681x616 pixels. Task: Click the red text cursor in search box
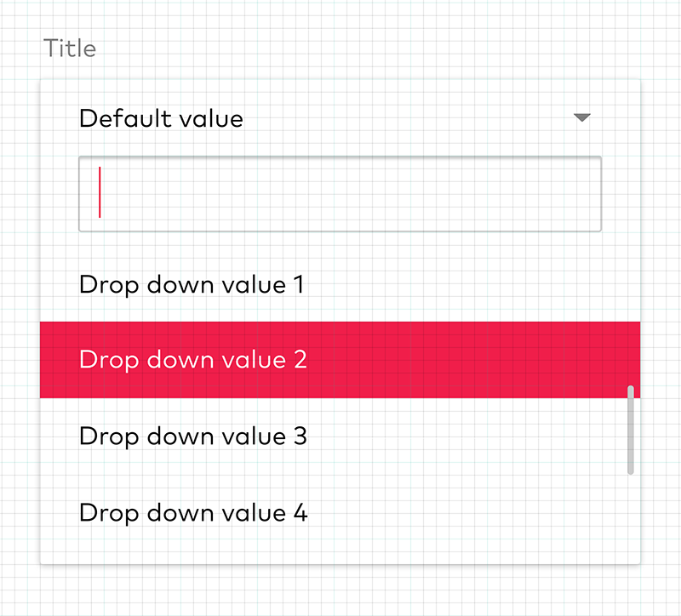tap(100, 192)
